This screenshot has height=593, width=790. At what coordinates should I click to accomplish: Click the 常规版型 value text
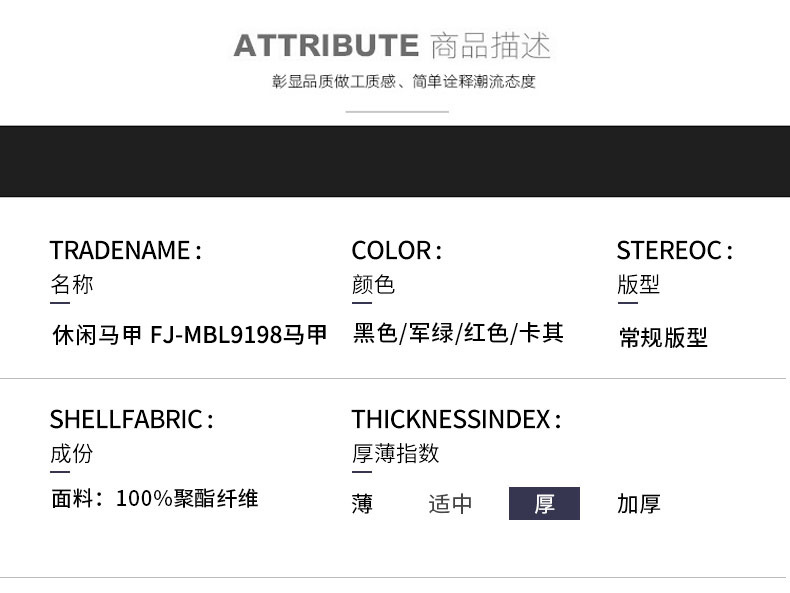pos(664,337)
